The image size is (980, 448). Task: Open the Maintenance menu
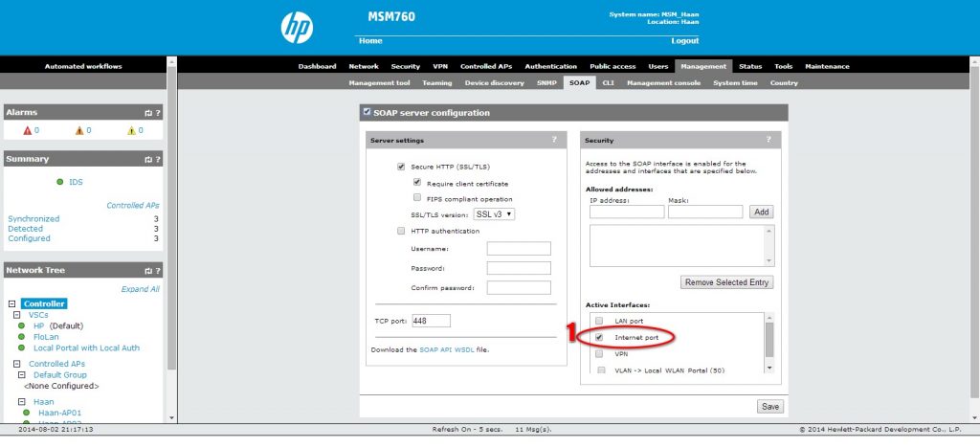click(827, 66)
